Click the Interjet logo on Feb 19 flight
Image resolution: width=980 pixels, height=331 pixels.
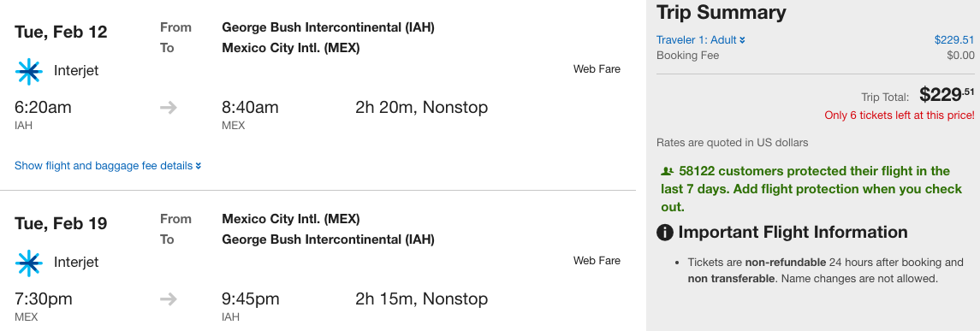(29, 263)
